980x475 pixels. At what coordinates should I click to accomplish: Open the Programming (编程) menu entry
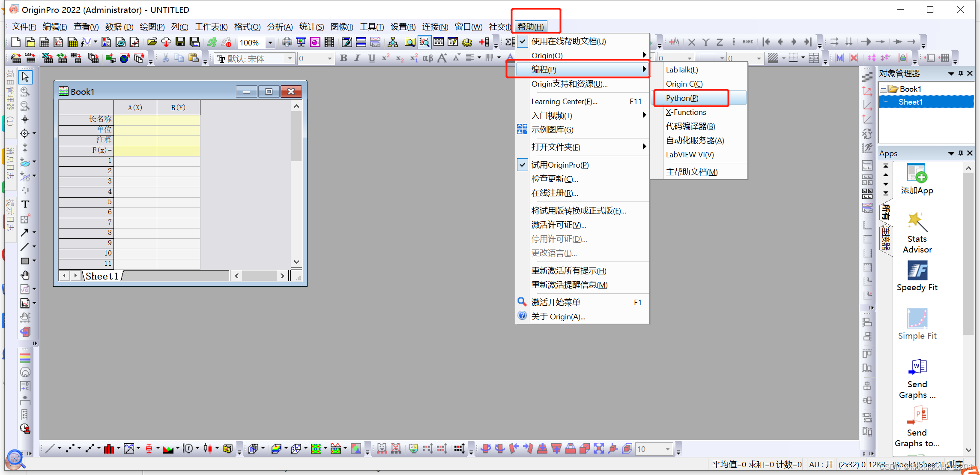pos(583,69)
